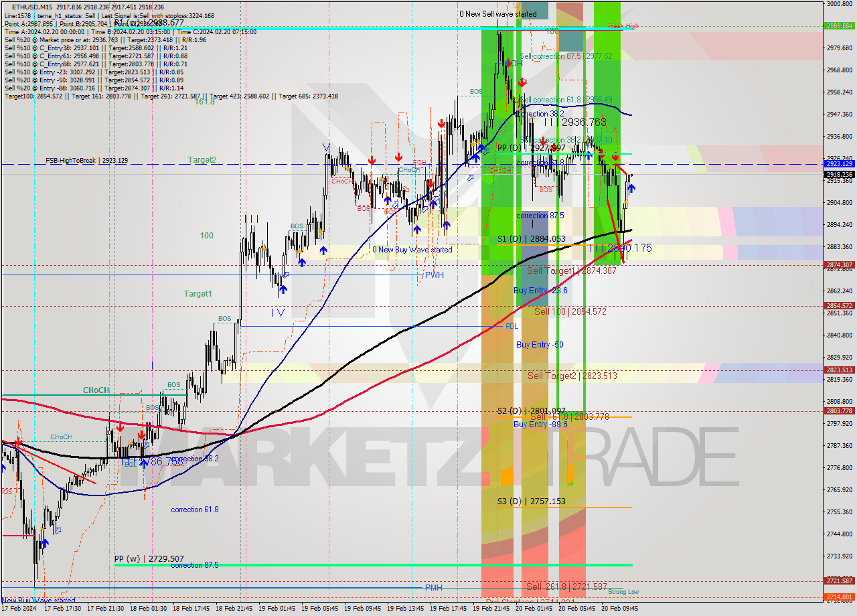The width and height of the screenshot is (857, 616).
Task: Click the S3 (D) | 2757.153 support label
Action: (x=531, y=501)
